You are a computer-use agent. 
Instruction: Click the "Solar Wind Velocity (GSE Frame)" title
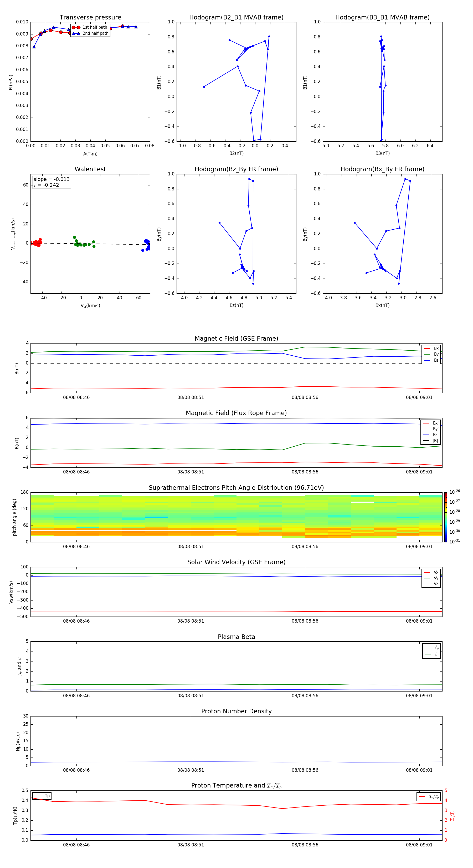click(x=236, y=562)
